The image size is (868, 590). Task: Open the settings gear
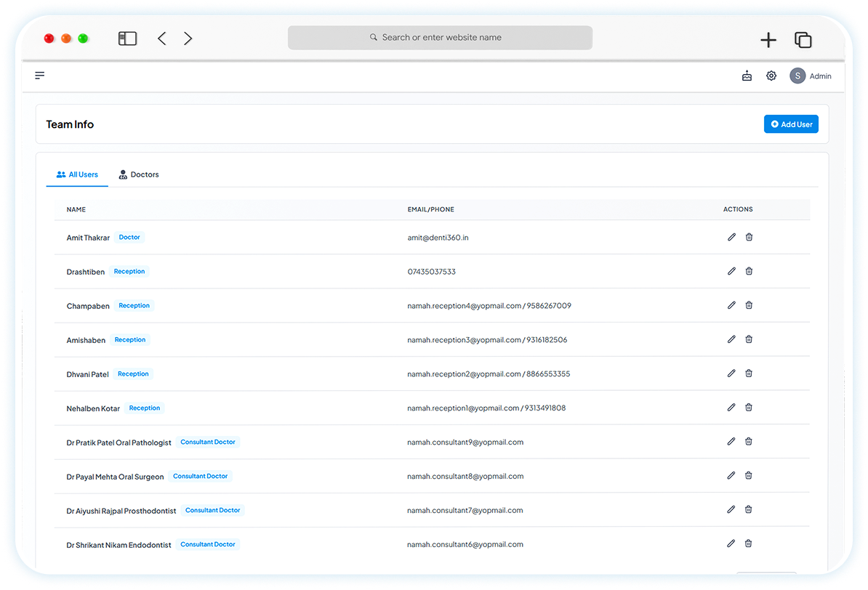click(771, 76)
